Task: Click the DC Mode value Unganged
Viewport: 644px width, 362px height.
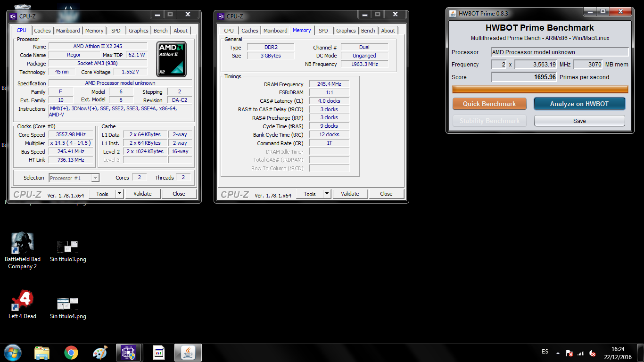Action: 364,56
